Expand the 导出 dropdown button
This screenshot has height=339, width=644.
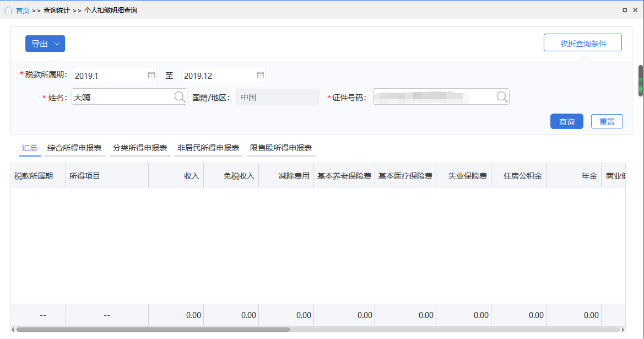(x=45, y=44)
